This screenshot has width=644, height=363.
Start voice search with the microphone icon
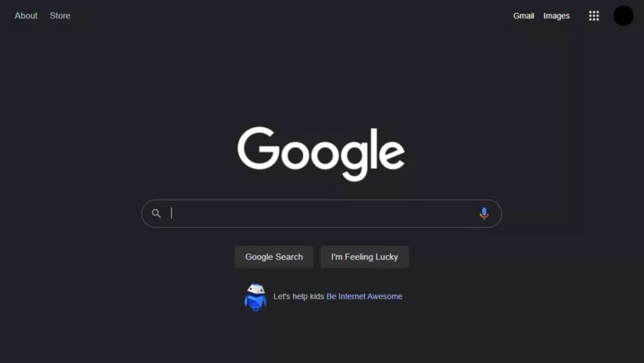point(484,213)
